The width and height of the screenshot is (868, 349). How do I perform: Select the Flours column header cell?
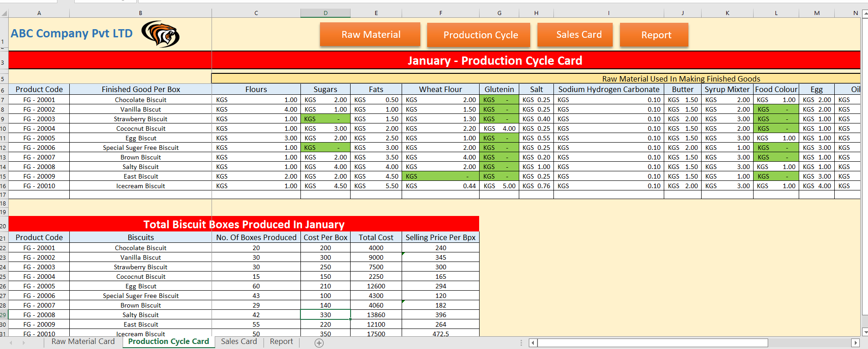click(256, 89)
